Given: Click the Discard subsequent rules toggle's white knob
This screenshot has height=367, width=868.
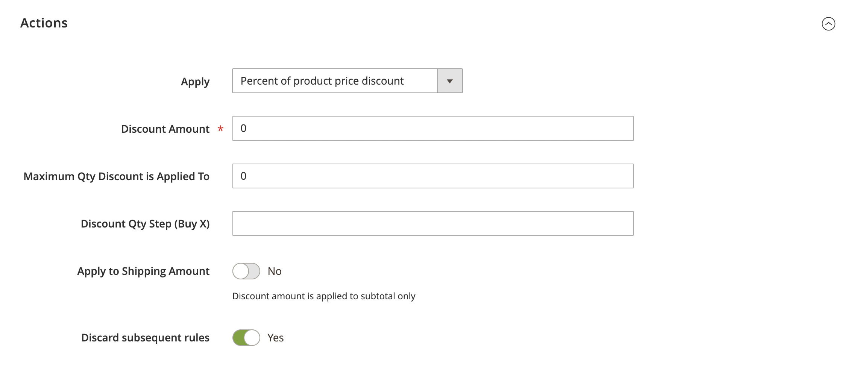Looking at the screenshot, I should (x=252, y=338).
